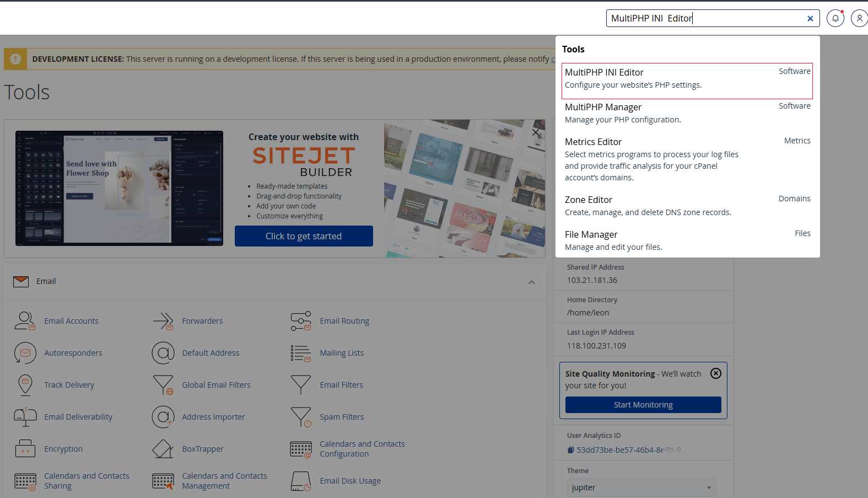
Task: Click the Forwarders arrow icon
Action: click(163, 321)
